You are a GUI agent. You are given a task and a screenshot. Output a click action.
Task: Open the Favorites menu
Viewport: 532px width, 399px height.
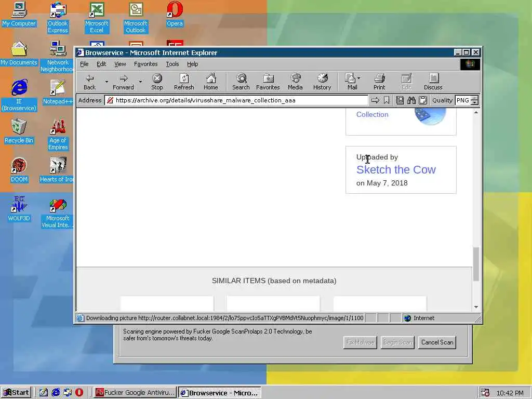point(145,64)
